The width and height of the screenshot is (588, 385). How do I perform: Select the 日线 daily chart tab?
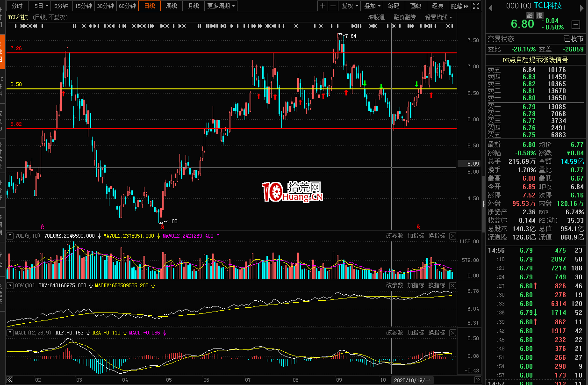[149, 6]
